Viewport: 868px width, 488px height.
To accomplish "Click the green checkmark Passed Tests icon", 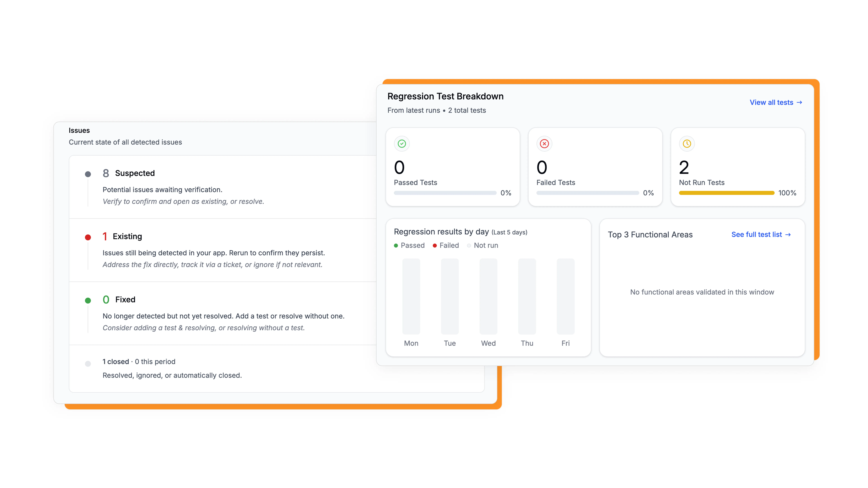I will (402, 144).
